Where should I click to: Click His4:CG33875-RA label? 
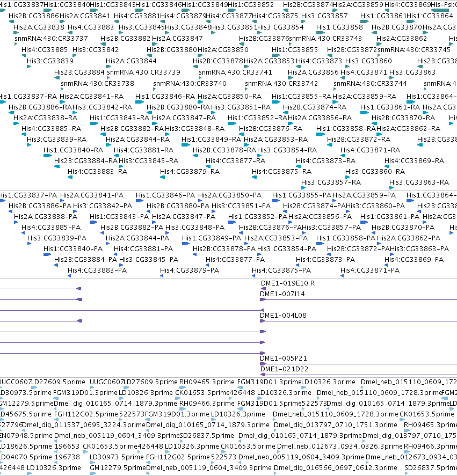tap(281, 172)
